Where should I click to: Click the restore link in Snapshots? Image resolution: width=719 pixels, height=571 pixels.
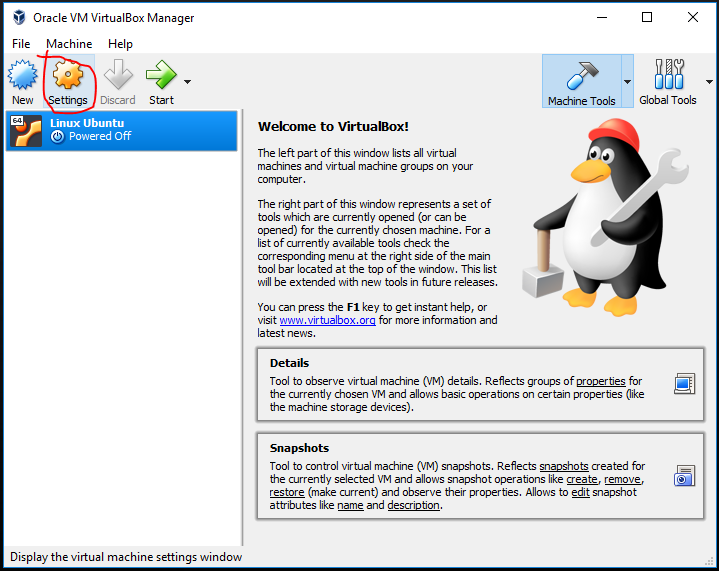[287, 492]
